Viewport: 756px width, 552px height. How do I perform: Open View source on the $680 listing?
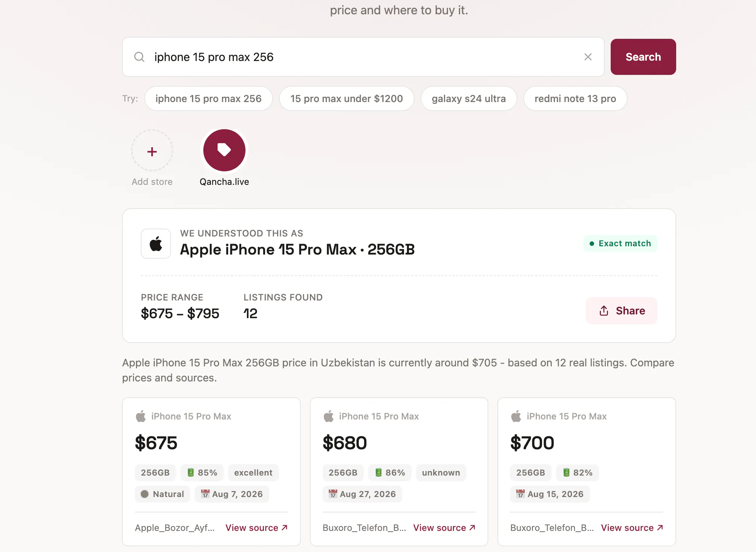[444, 528]
